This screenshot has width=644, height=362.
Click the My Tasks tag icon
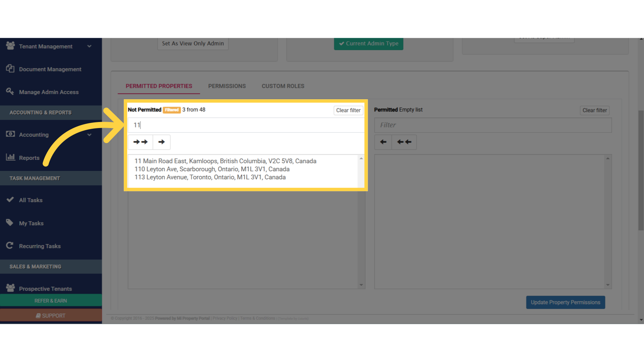pos(10,223)
